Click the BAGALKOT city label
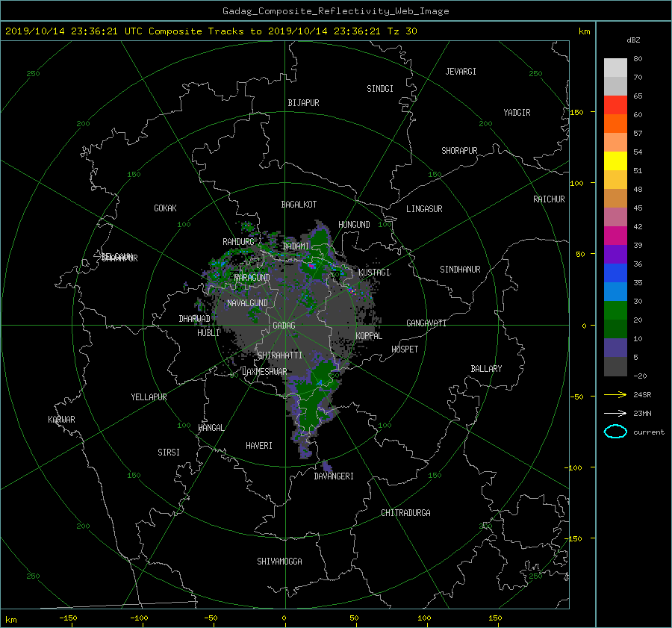 click(299, 205)
